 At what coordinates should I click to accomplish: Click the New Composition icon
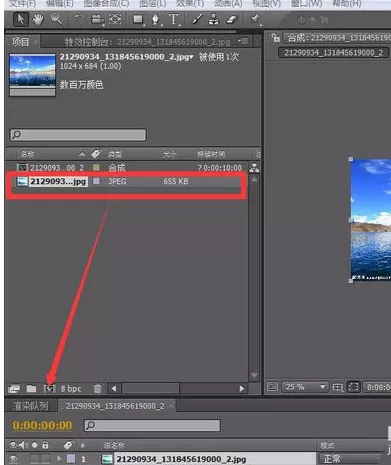pyautogui.click(x=49, y=388)
